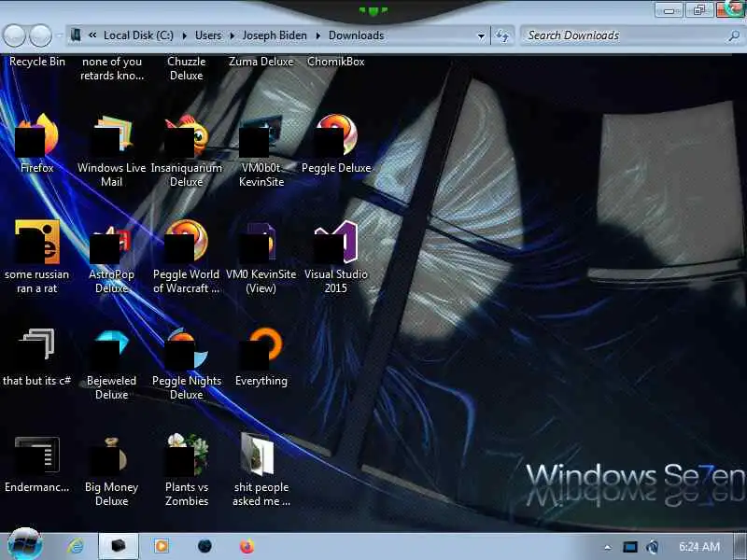Select the 'that but its c#' icon
Screen dimensions: 747x560
[37, 357]
